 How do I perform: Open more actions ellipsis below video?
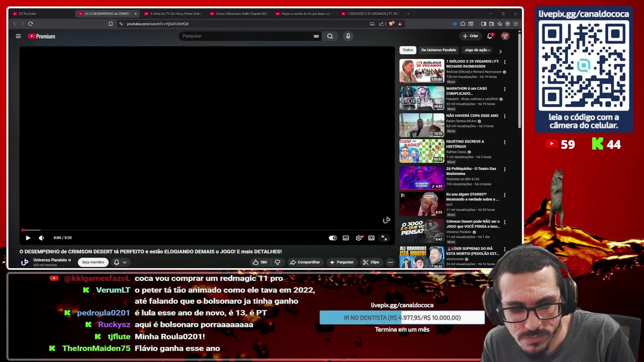coord(390,262)
